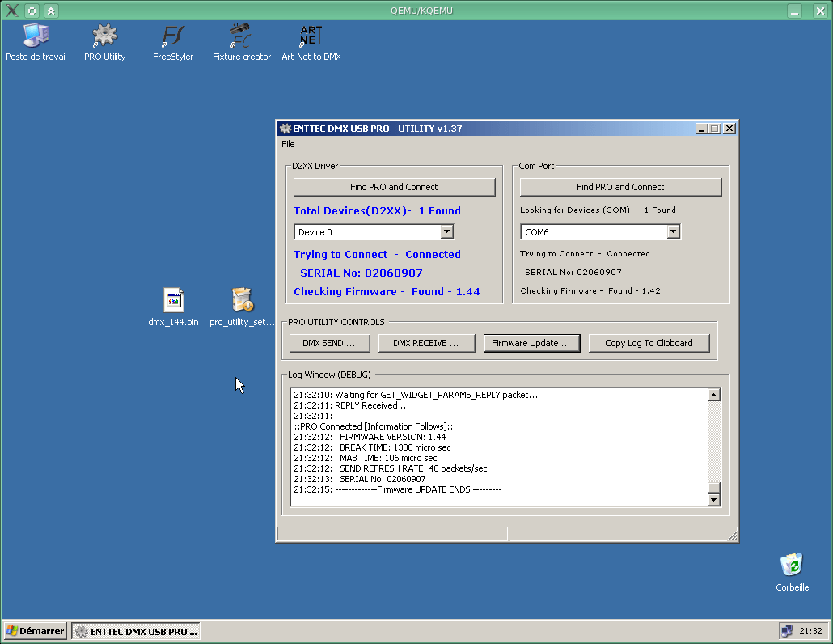Copy the log to clipboard
This screenshot has height=644, width=833.
649,343
